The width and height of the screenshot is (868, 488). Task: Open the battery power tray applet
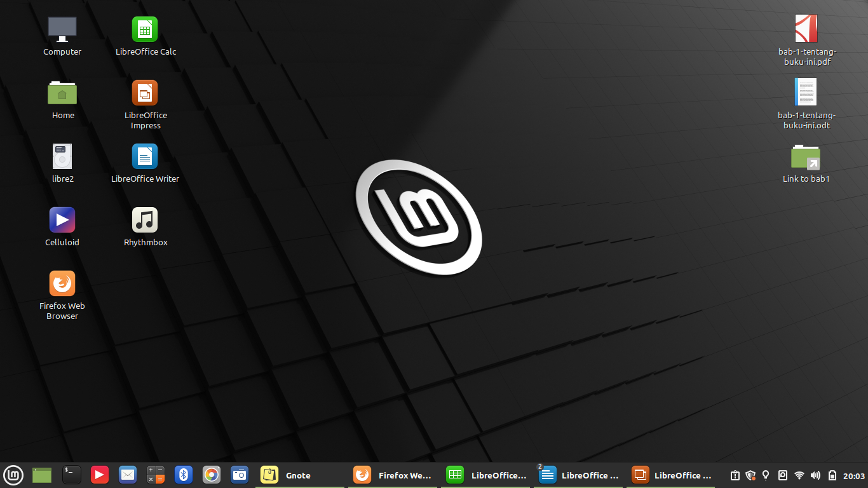click(x=832, y=475)
